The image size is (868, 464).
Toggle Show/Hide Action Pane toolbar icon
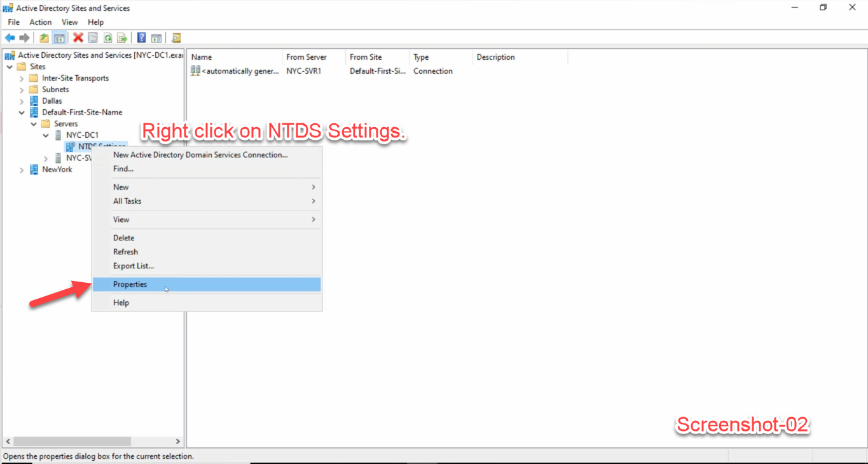156,38
